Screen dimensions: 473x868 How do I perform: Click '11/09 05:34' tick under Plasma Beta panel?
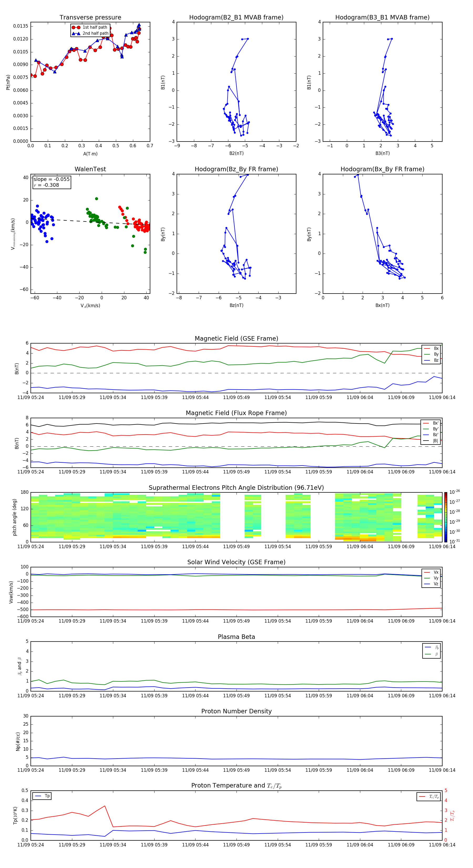tap(113, 696)
